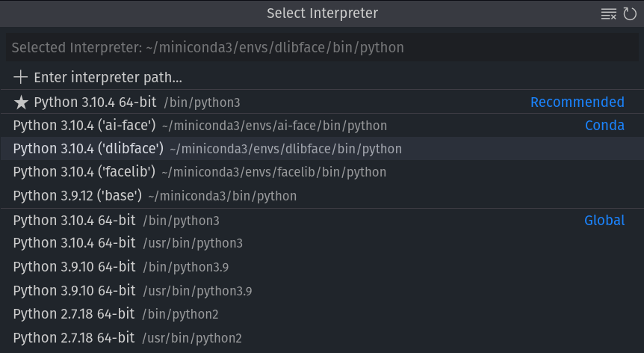Screen dimensions: 644x353
Task: Select the 'dlibface' conda interpreter
Action: tap(208, 149)
